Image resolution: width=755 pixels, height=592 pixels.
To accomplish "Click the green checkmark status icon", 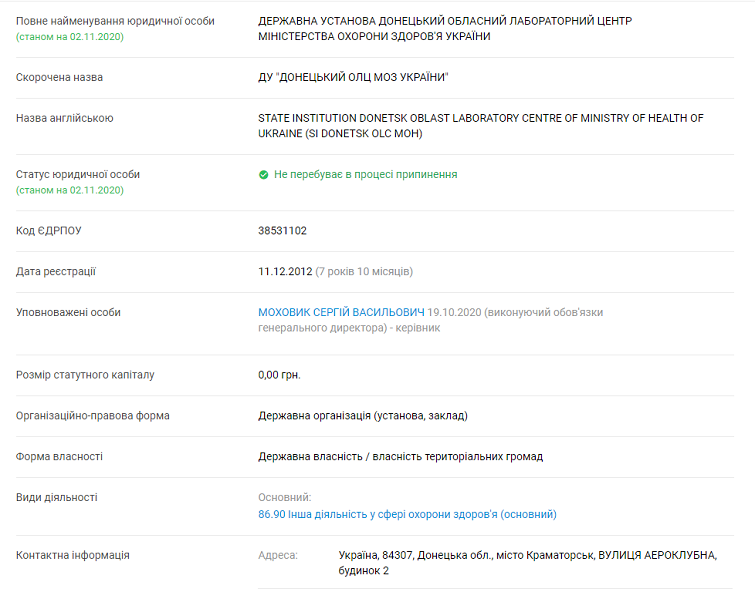I will (x=264, y=174).
